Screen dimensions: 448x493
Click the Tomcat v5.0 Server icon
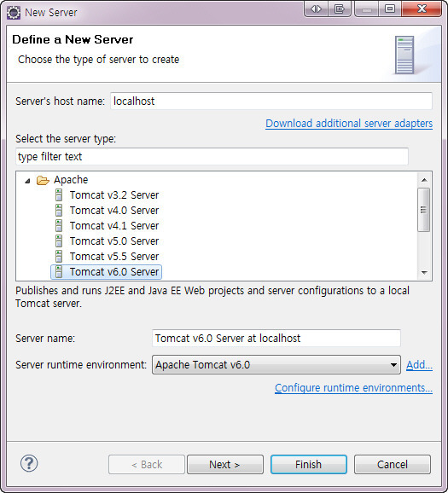(59, 241)
